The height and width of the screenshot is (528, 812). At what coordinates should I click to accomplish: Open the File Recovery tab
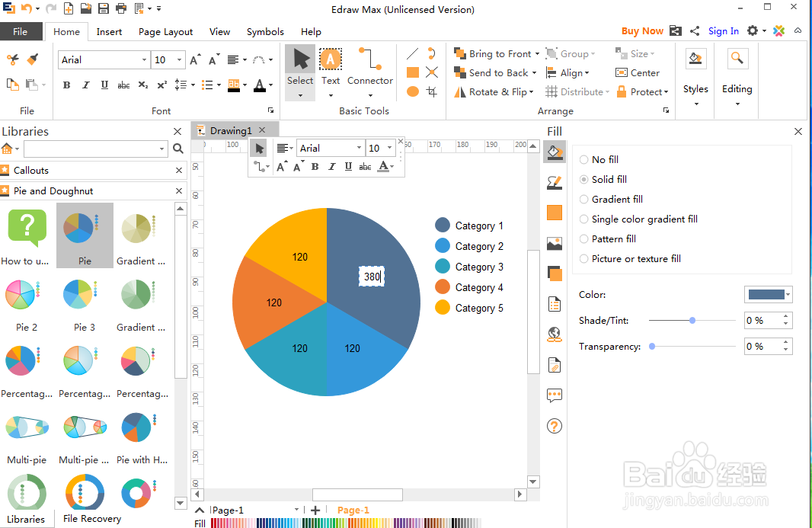(92, 519)
